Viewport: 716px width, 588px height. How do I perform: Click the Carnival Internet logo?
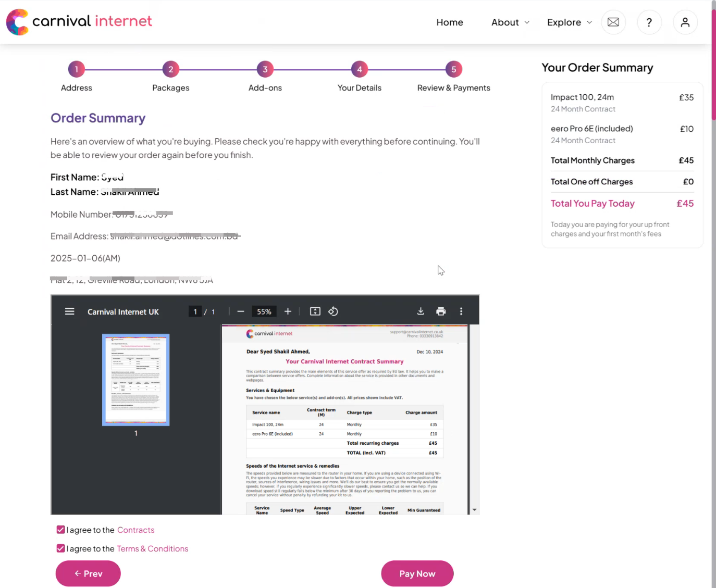pos(79,22)
